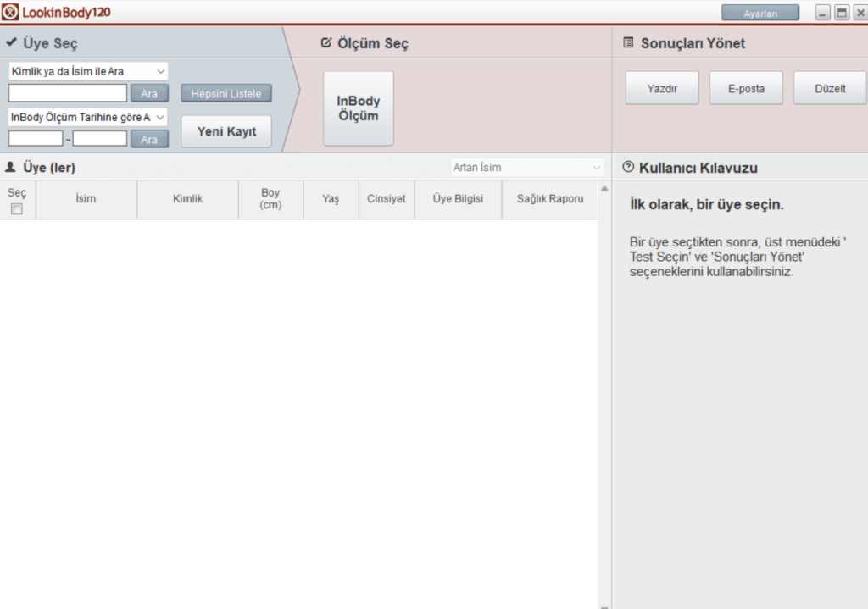This screenshot has height=609, width=868.
Task: Click the Yeni Kayıt button
Action: (226, 131)
